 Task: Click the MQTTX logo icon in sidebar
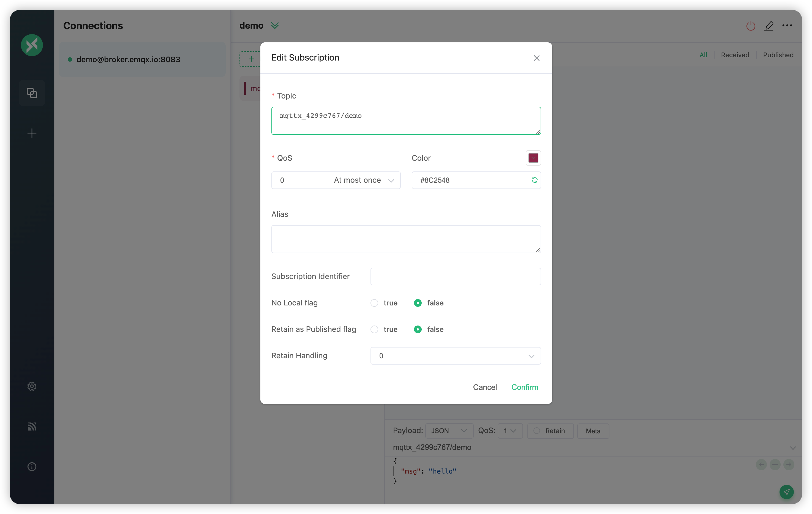[32, 44]
